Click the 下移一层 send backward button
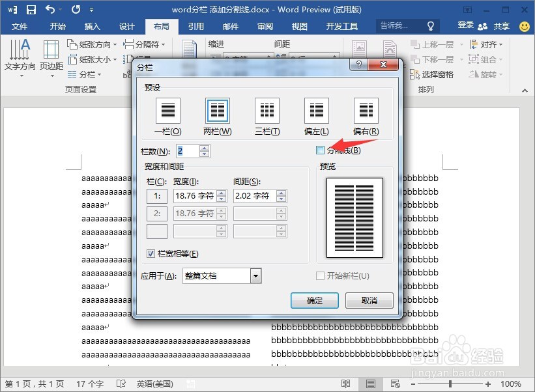Viewport: 535px width, 392px height. [x=437, y=60]
